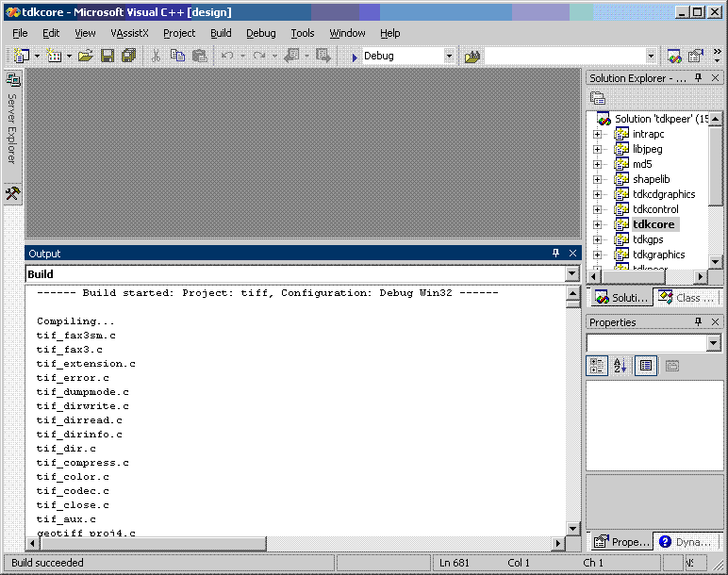Open the Properties object dropdown
728x575 pixels.
click(x=714, y=343)
